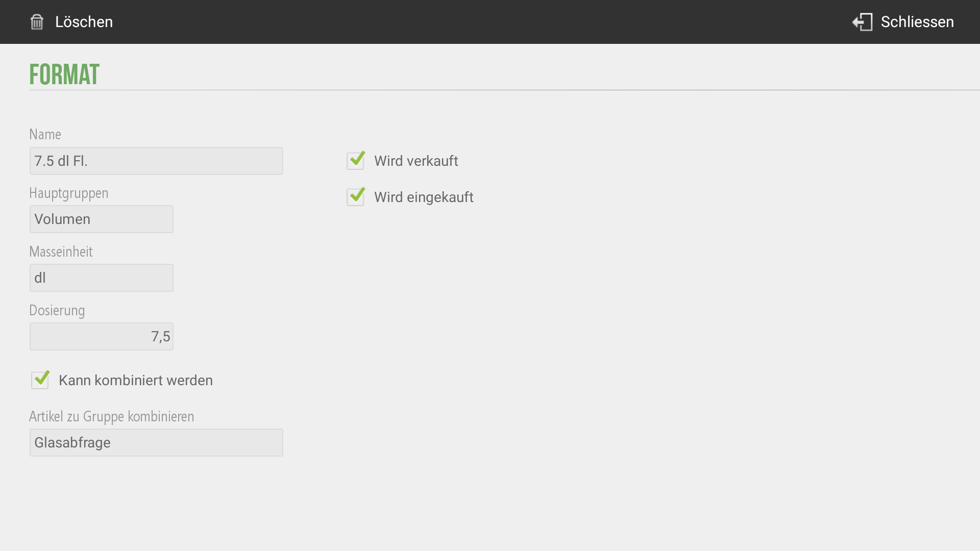Click the Dosierung field label
This screenshot has height=551, width=980.
57,311
